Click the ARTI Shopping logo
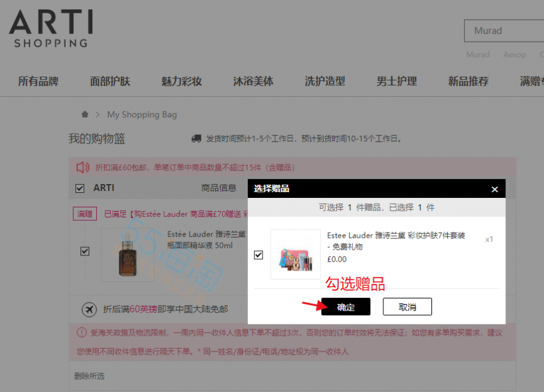Screen dimensions: 544x392 point(51,28)
